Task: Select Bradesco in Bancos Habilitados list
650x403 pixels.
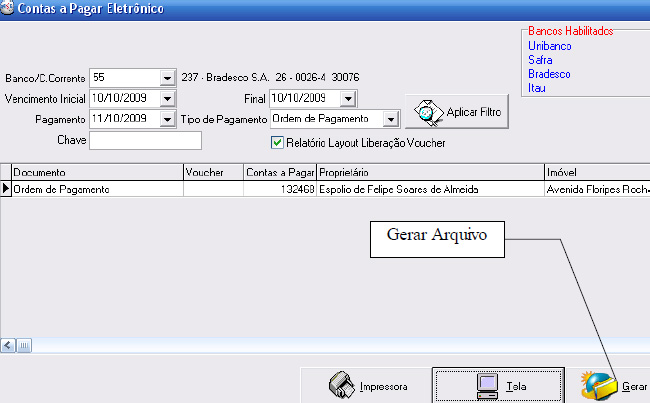Action: (x=549, y=75)
